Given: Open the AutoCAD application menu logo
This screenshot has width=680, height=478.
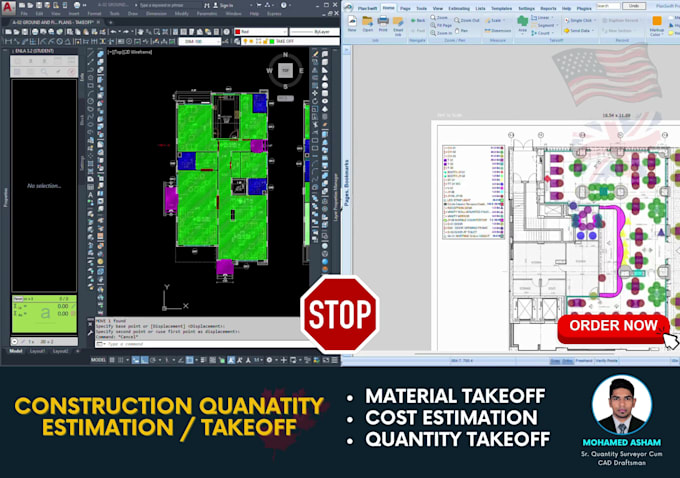Looking at the screenshot, I should coord(8,7).
